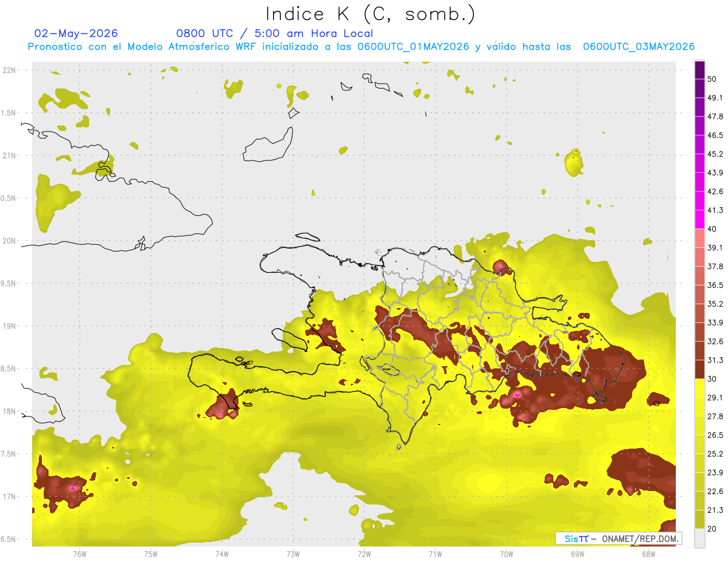Click the magenta hotspot south of Santo Domingo
The height and width of the screenshot is (562, 728).
517,394
